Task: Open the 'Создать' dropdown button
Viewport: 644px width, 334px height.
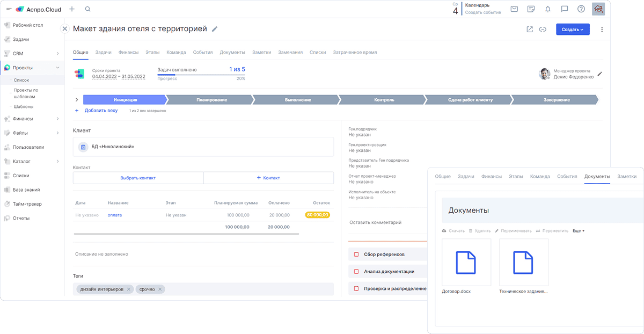Action: click(x=573, y=30)
